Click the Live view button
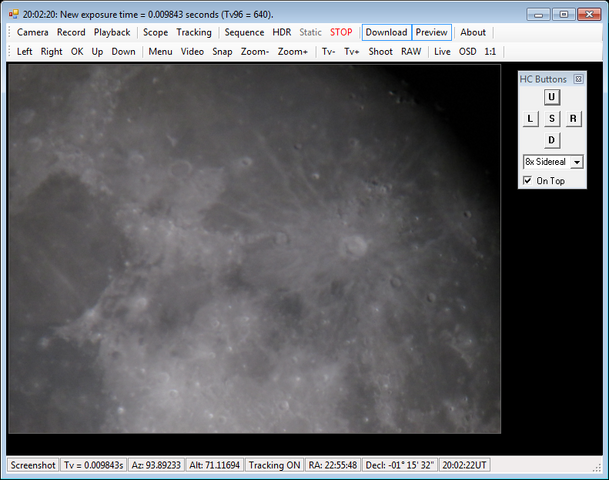This screenshot has height=480, width=609. click(442, 52)
